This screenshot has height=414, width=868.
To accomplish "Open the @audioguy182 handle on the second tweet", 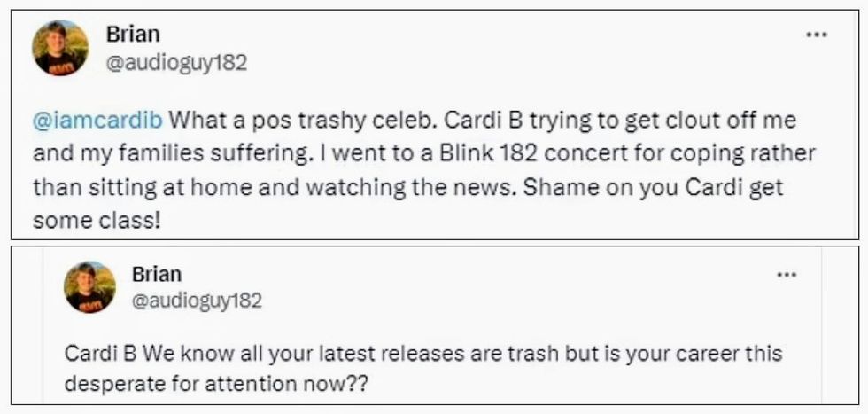I will point(196,301).
